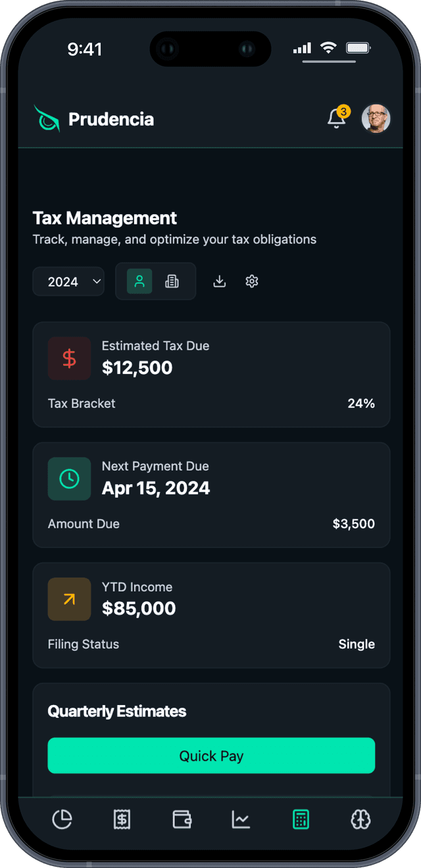This screenshot has height=868, width=421.
Task: Click the red dollar sign icon
Action: point(69,358)
